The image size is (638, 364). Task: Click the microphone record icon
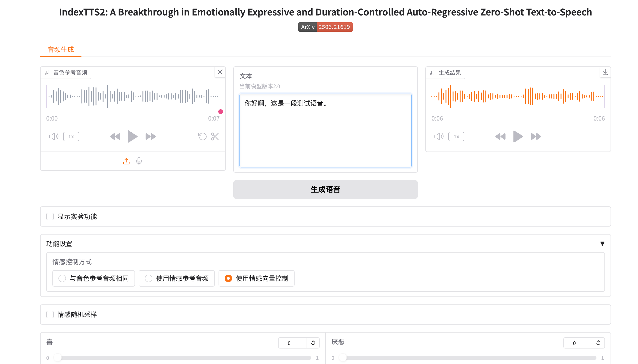tap(139, 161)
